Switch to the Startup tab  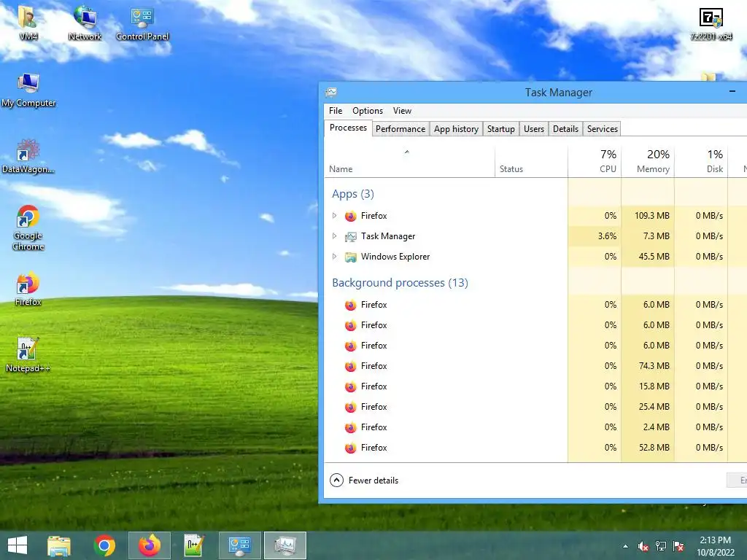500,129
